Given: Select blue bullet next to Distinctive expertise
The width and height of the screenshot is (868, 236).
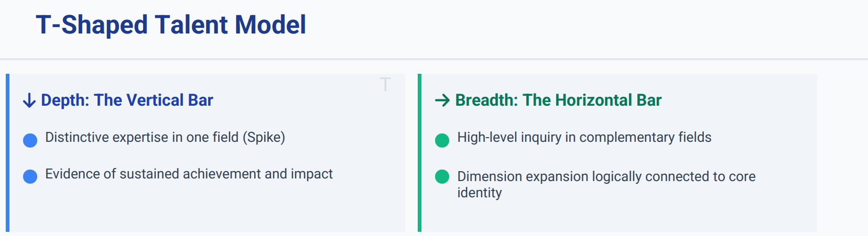Looking at the screenshot, I should coord(30,140).
